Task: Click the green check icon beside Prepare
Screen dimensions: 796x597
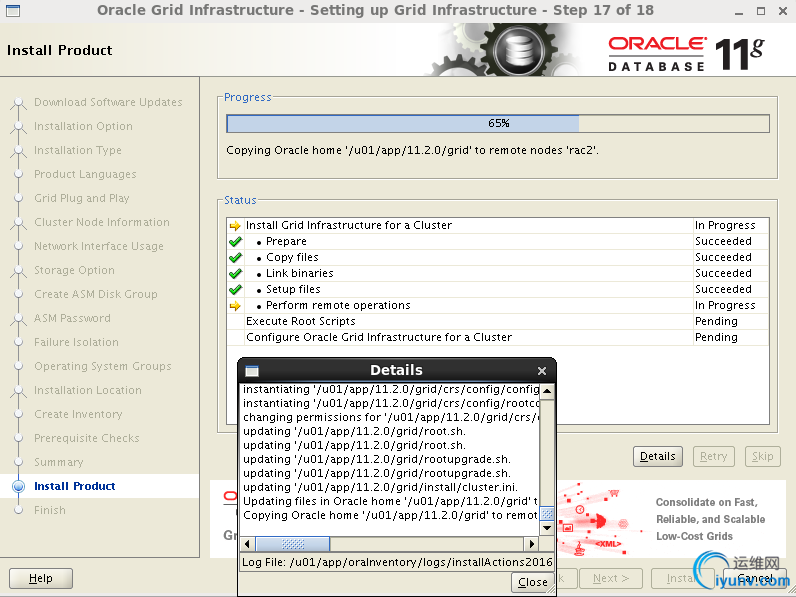Action: pyautogui.click(x=235, y=242)
